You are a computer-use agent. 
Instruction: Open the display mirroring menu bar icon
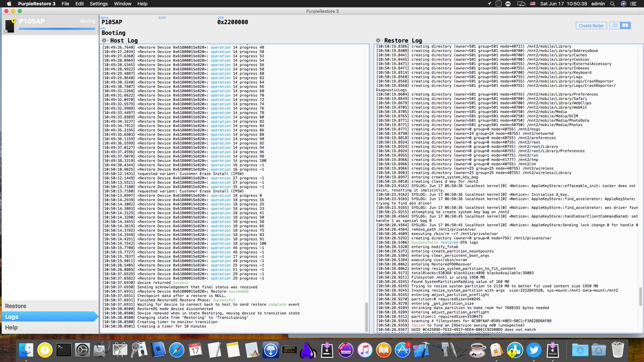tap(521, 4)
